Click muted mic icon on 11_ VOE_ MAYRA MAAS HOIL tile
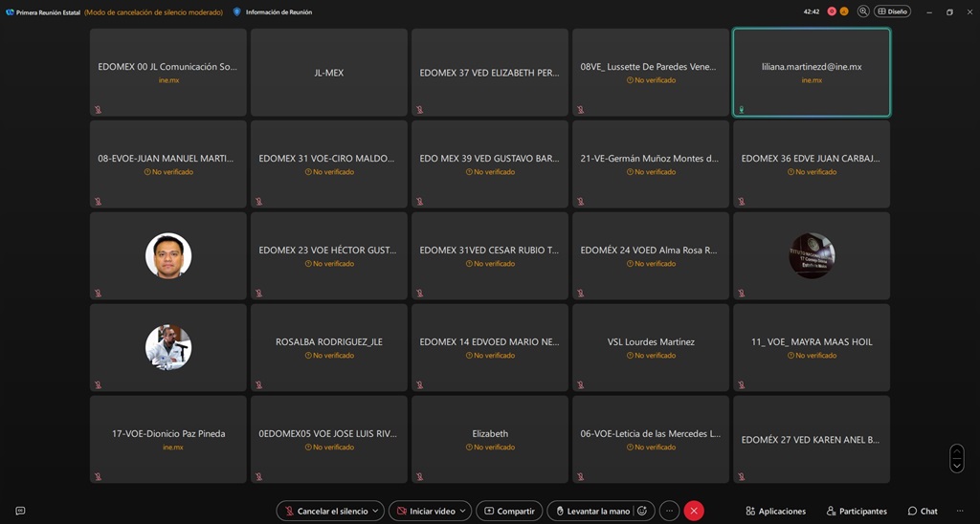Image resolution: width=980 pixels, height=524 pixels. click(x=742, y=384)
